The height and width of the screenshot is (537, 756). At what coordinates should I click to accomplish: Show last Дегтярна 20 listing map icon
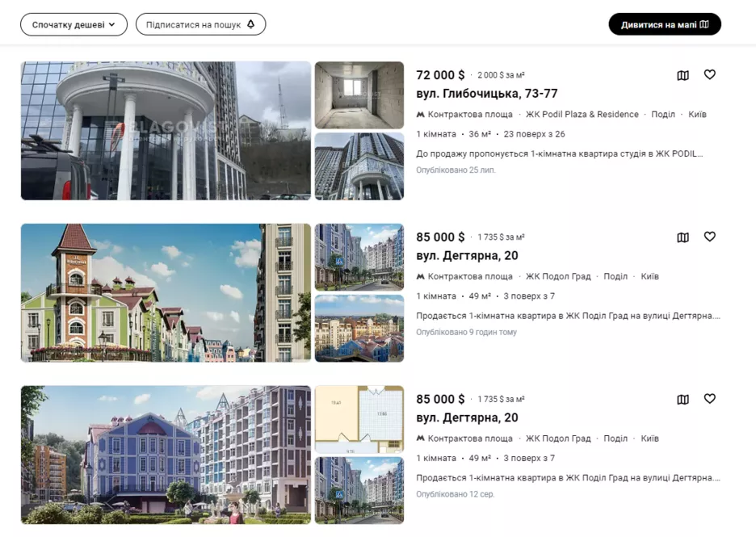[x=682, y=400]
